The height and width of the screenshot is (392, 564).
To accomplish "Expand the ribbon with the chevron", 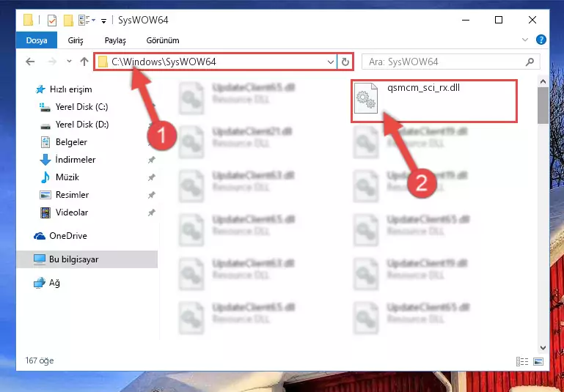I will (x=525, y=40).
